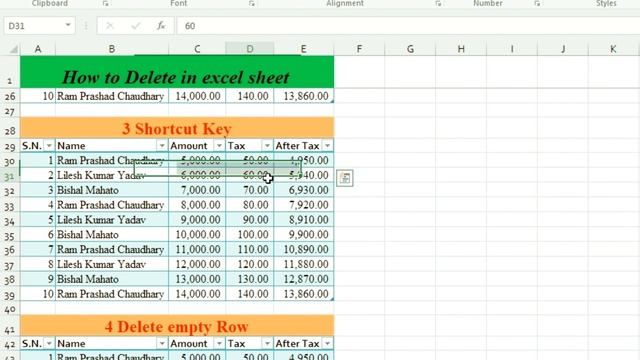Viewport: 640px width, 360px height.
Task: Open After Tax filter dropdown in row 29
Action: [327, 146]
